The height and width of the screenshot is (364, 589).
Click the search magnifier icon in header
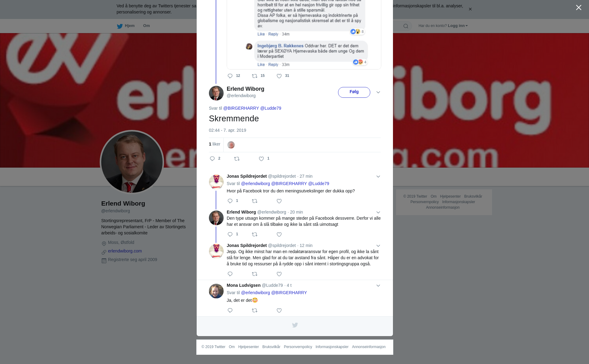pyautogui.click(x=406, y=26)
